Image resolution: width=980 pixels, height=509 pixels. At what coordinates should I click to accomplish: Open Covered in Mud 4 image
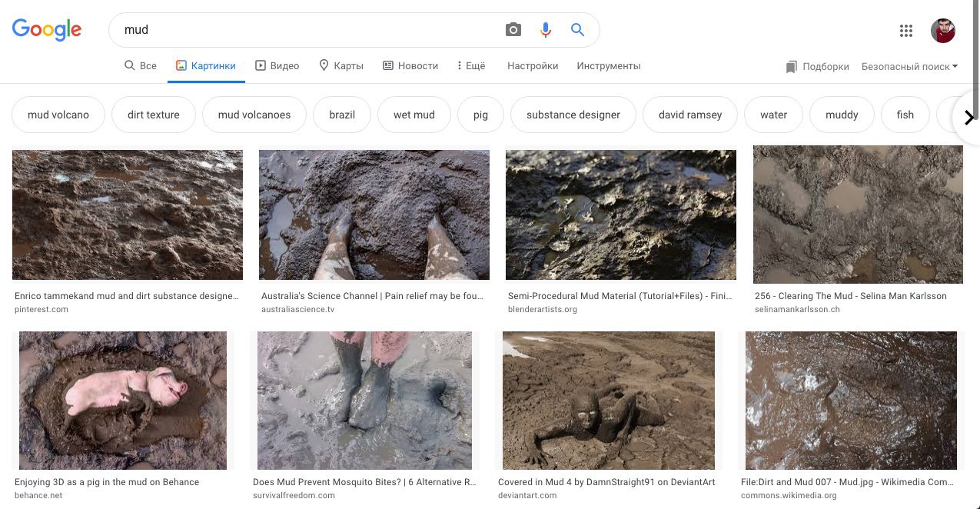609,401
